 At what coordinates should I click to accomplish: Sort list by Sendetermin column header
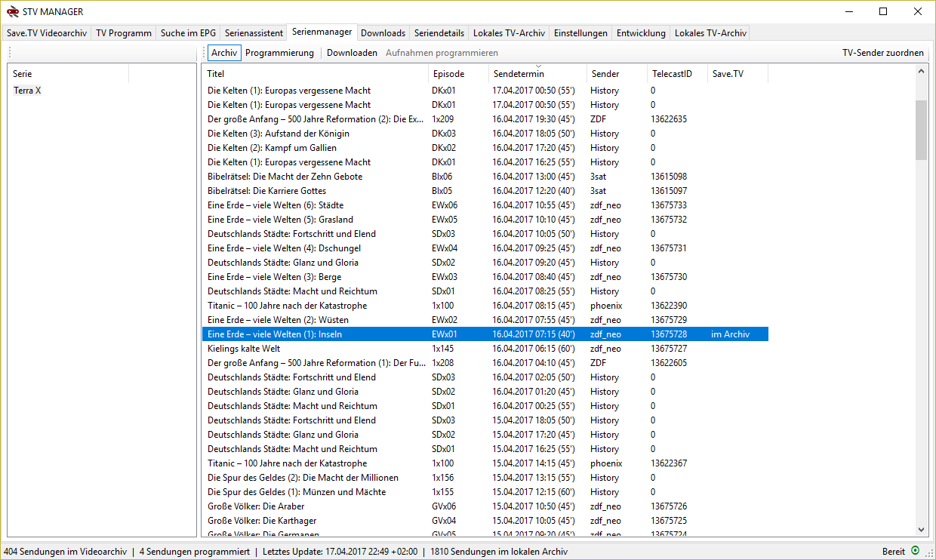click(x=518, y=74)
